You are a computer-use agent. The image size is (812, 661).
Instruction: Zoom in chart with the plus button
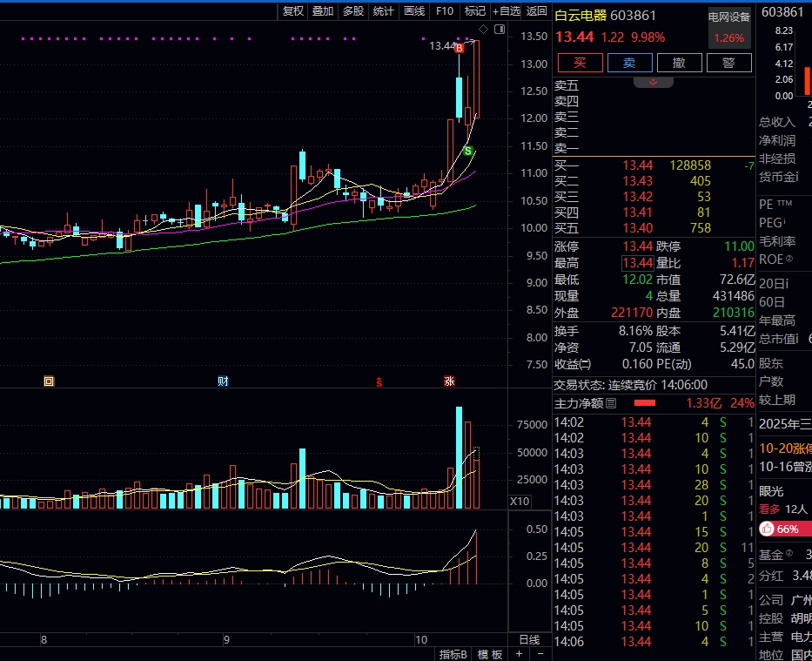click(x=519, y=654)
